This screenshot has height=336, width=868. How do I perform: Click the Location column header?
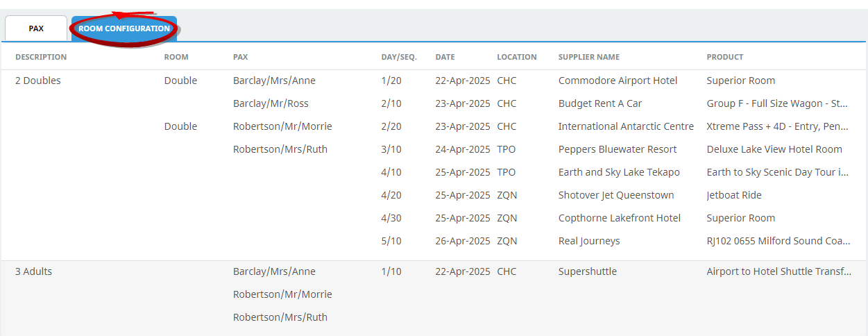[516, 57]
